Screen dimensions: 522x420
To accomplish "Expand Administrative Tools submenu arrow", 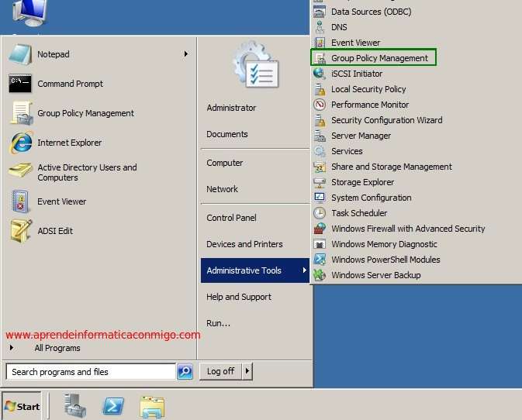I will click(x=304, y=270).
